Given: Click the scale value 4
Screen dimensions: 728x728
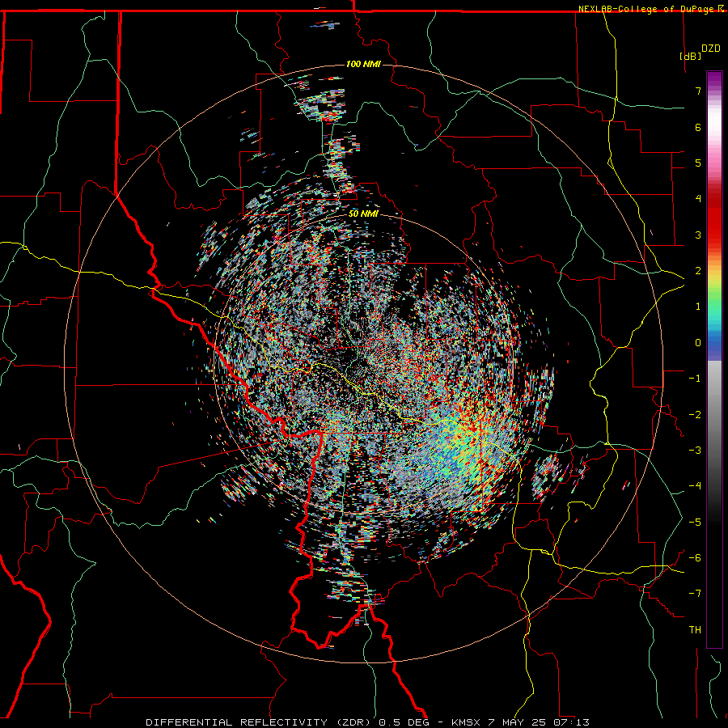Looking at the screenshot, I should click(x=698, y=199).
